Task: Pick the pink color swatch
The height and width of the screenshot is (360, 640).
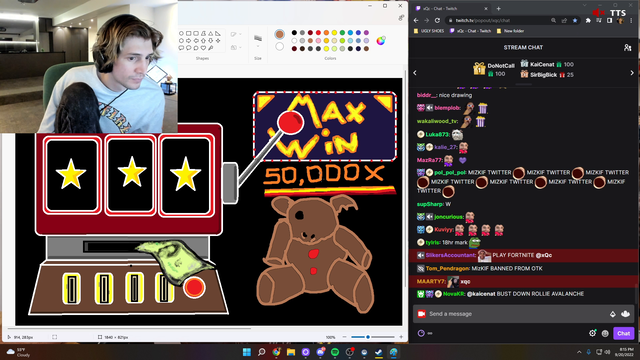Action: (318, 41)
